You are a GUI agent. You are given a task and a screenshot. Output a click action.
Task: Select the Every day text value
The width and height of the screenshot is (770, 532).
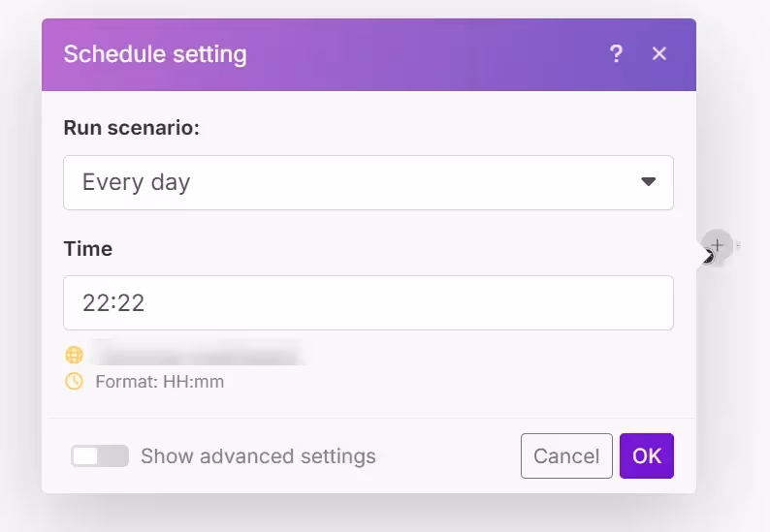[137, 182]
